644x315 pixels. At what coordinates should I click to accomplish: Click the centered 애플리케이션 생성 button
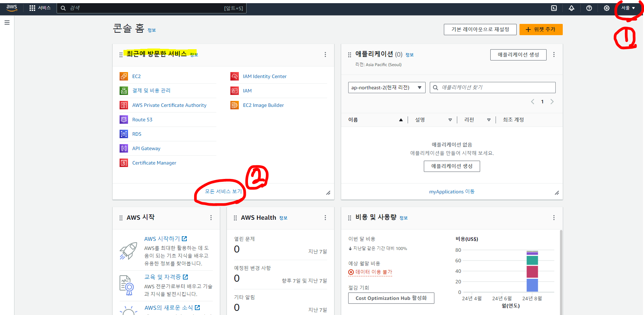(x=452, y=166)
